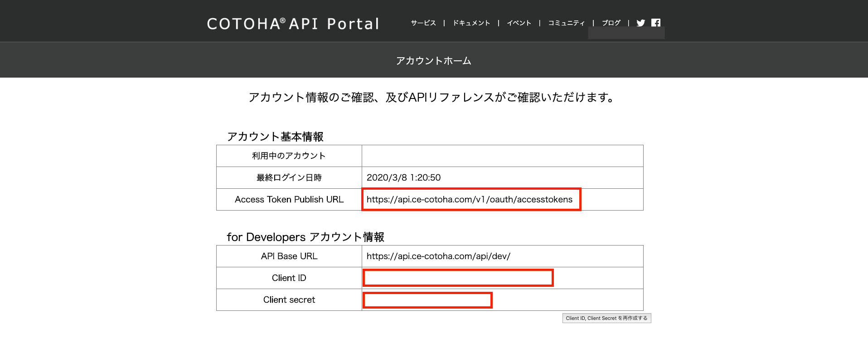Click the Client secret label cell
Screen dimensions: 868x339
tap(289, 300)
